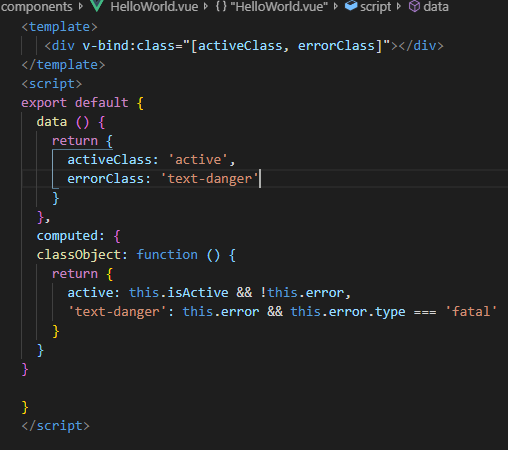Click closing </div> tag

(x=421, y=46)
